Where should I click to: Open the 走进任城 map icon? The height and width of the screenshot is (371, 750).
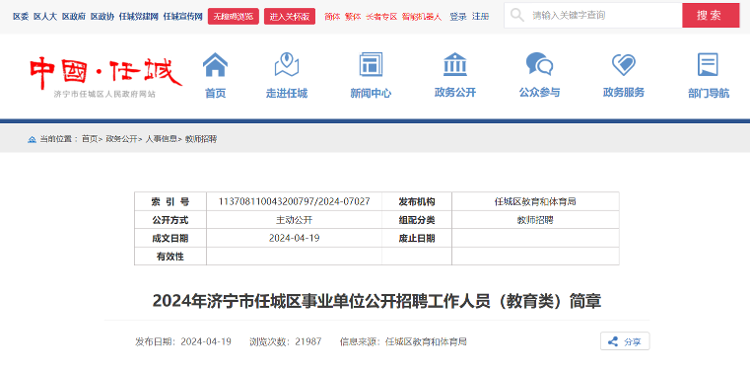click(287, 65)
